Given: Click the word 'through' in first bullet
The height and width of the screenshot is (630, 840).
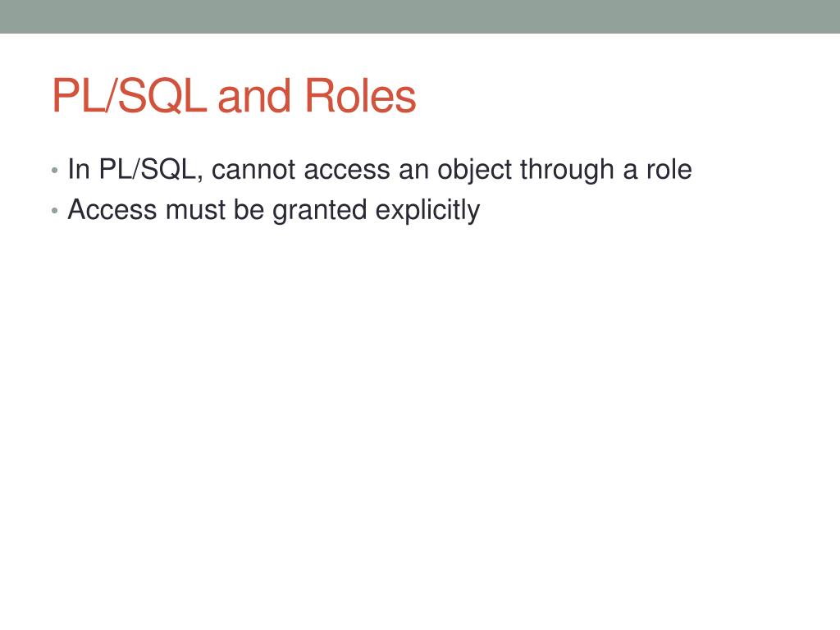Looking at the screenshot, I should click(567, 171).
